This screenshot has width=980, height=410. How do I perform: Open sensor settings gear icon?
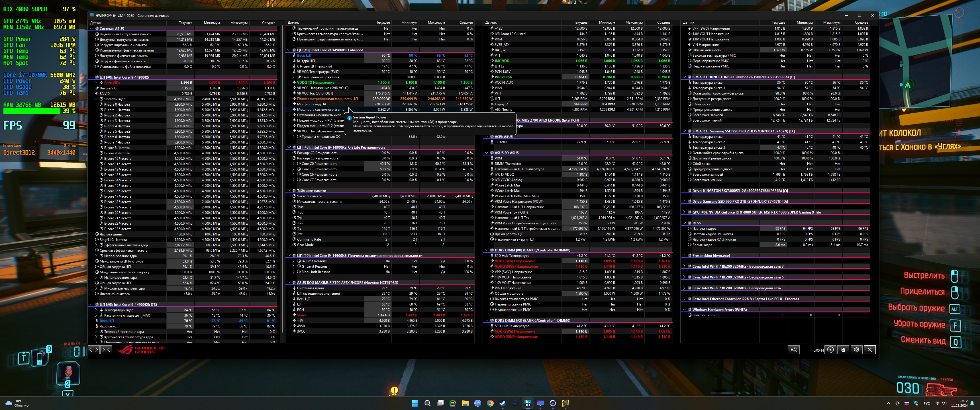[857, 350]
